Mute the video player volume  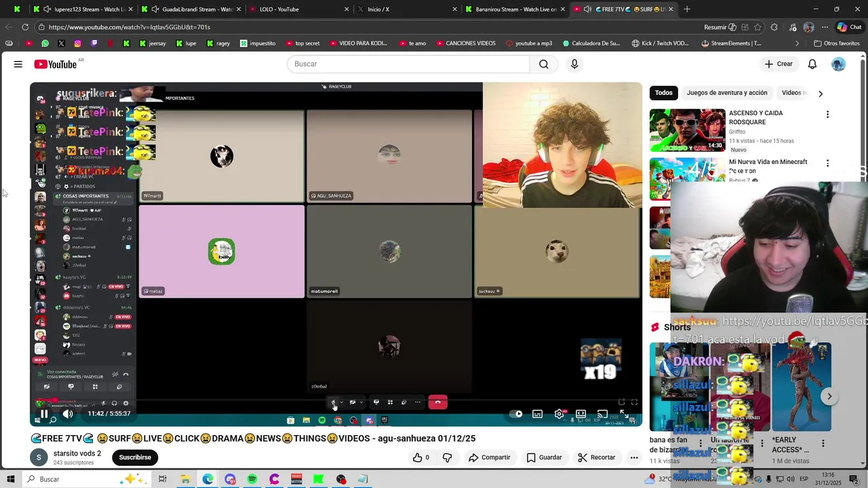[x=68, y=413]
